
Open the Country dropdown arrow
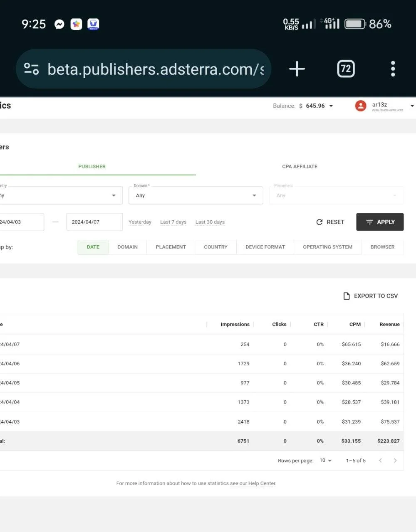coord(114,195)
